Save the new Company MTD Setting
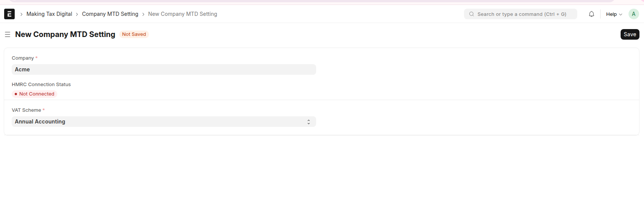Image resolution: width=644 pixels, height=202 pixels. click(x=630, y=34)
